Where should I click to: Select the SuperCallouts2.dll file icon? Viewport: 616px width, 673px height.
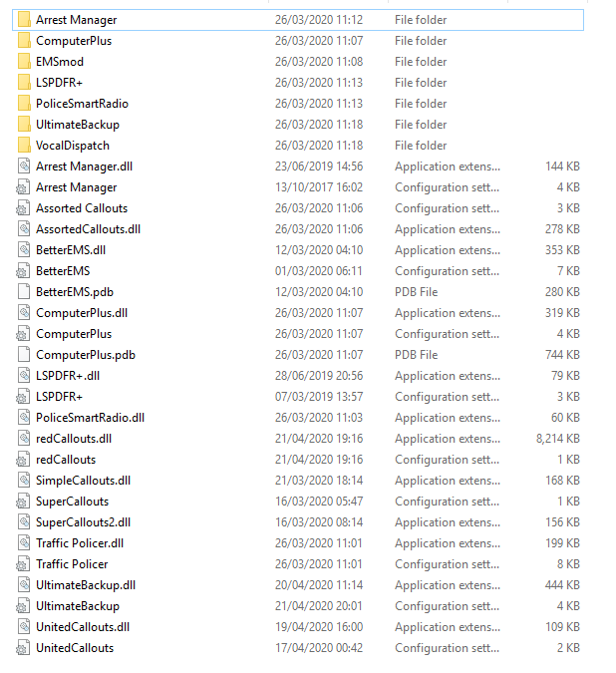(x=24, y=522)
